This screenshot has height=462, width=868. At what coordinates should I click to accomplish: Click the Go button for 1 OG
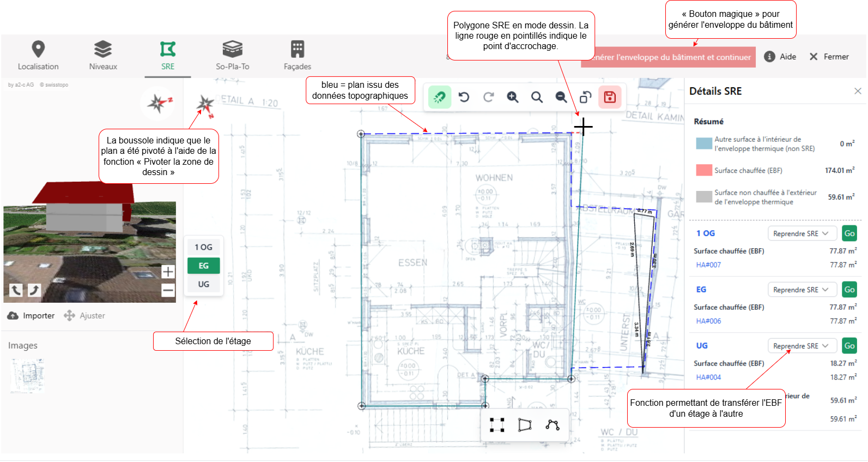(849, 233)
